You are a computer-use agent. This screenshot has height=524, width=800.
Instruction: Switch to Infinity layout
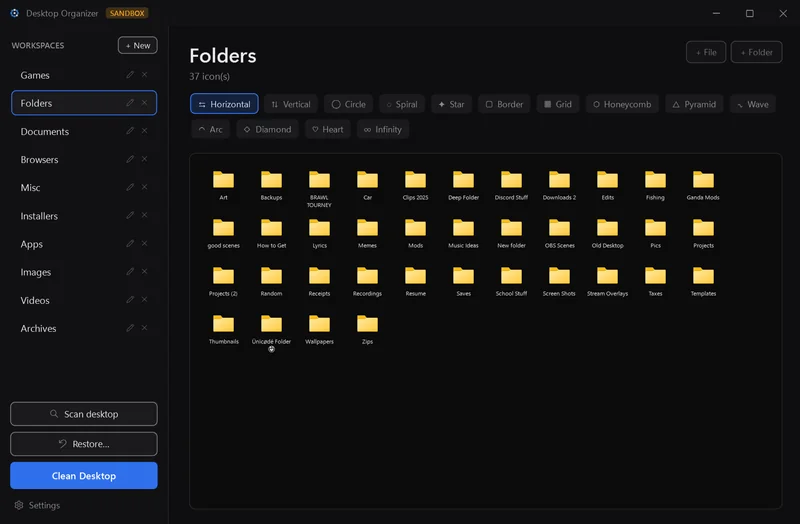pyautogui.click(x=383, y=129)
